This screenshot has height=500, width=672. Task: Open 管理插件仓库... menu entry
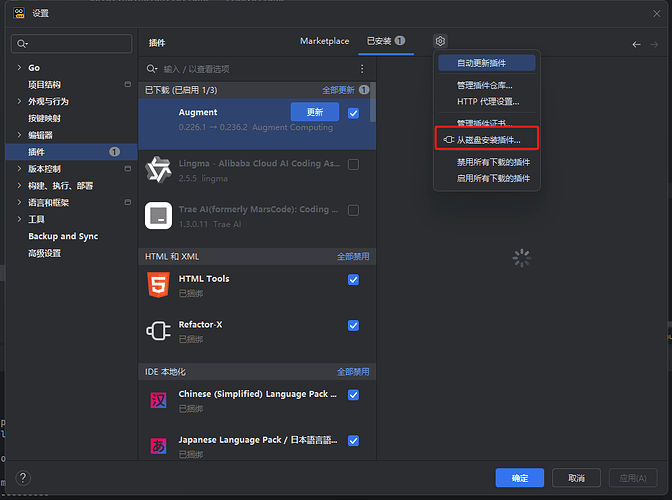(486, 85)
